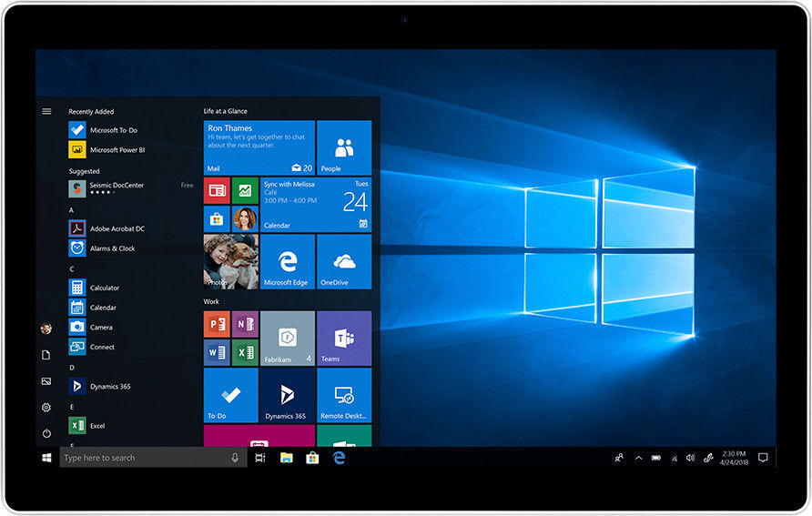The width and height of the screenshot is (812, 516).
Task: Click the Type here to search box
Action: [153, 458]
